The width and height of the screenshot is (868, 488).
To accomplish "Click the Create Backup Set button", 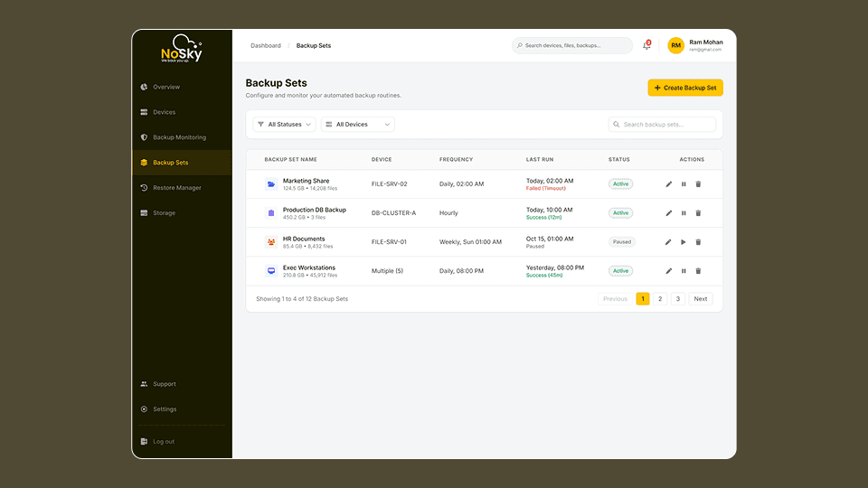I will [685, 88].
